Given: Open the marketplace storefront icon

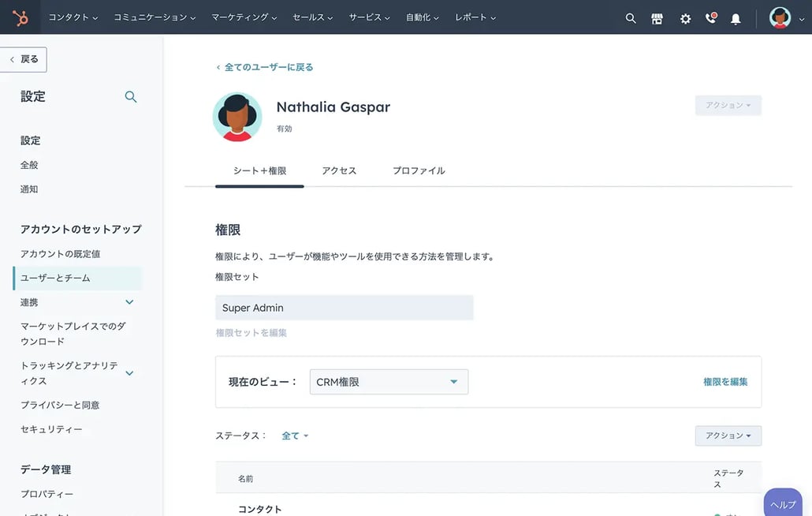Looking at the screenshot, I should pos(657,19).
